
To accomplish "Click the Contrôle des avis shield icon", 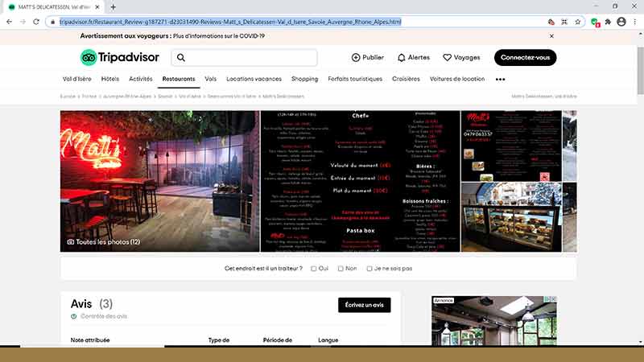I will [73, 316].
